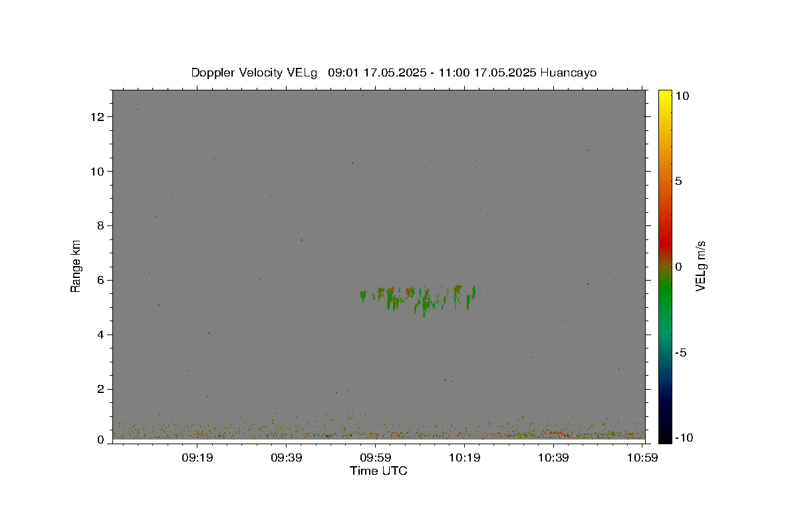Image resolution: width=798 pixels, height=532 pixels.
Task: Click the colorbar value 5
Action: tap(679, 182)
